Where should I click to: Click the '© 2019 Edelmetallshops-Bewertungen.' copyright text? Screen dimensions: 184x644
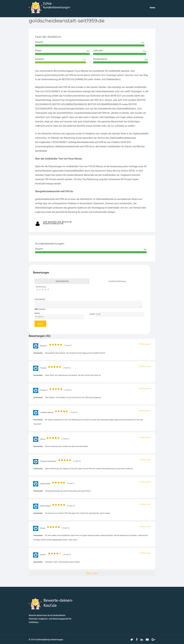tap(46, 640)
